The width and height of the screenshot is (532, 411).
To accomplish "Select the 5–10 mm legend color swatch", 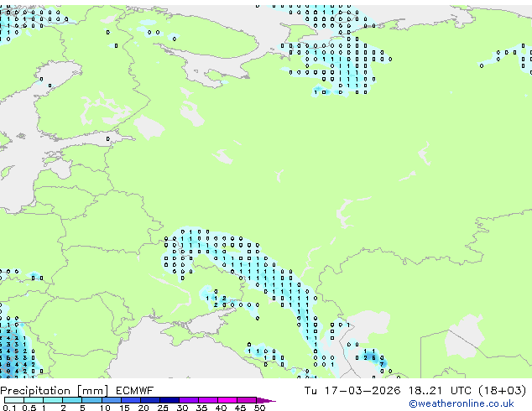I will click(91, 400).
